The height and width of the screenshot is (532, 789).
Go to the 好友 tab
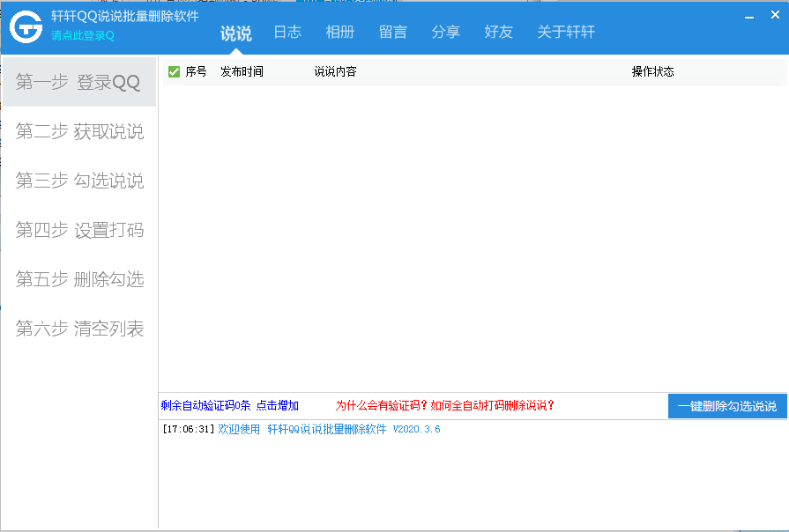click(x=499, y=33)
